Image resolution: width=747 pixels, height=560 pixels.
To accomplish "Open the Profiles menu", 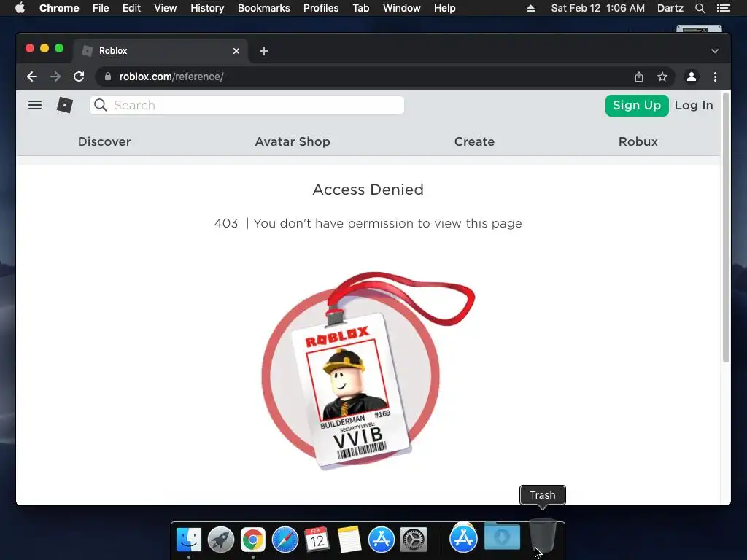I will pyautogui.click(x=321, y=8).
